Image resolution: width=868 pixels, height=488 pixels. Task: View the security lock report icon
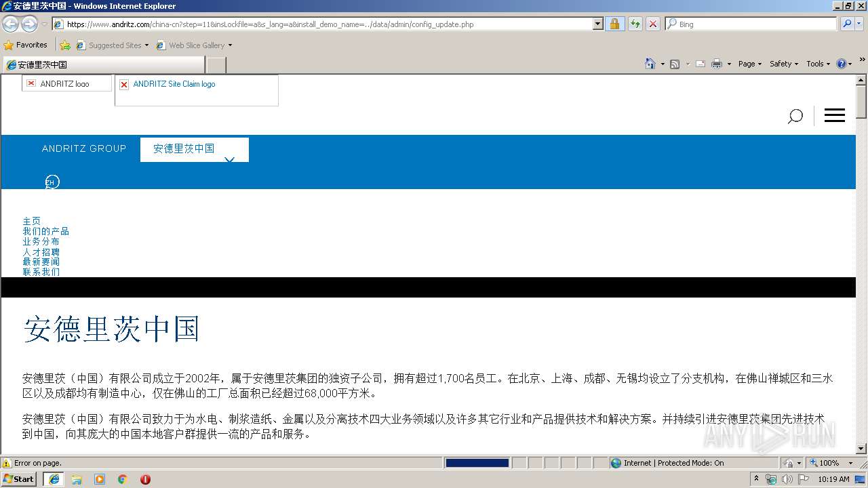tap(614, 24)
